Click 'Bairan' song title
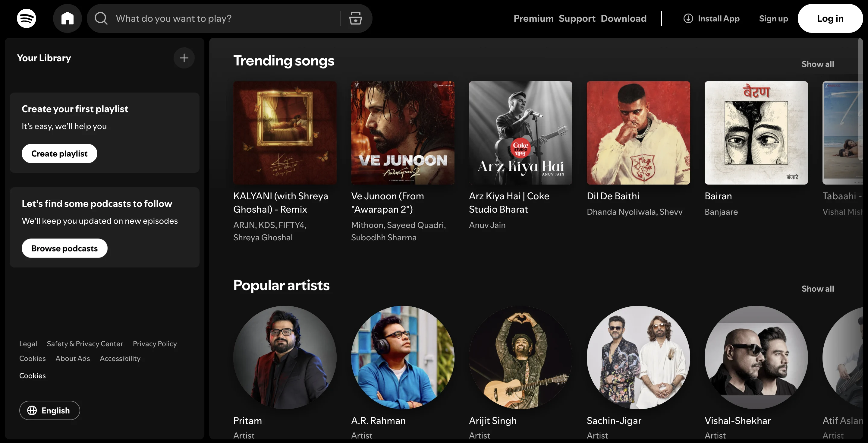The height and width of the screenshot is (443, 868). tap(718, 196)
